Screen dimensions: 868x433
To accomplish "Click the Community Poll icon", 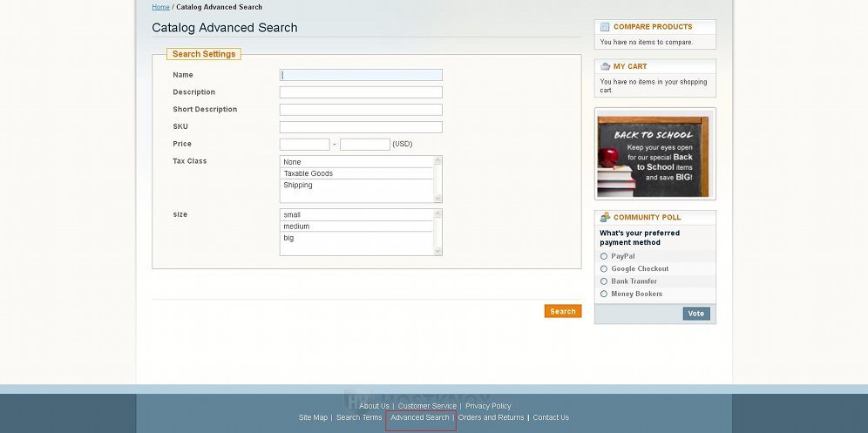I will click(605, 217).
